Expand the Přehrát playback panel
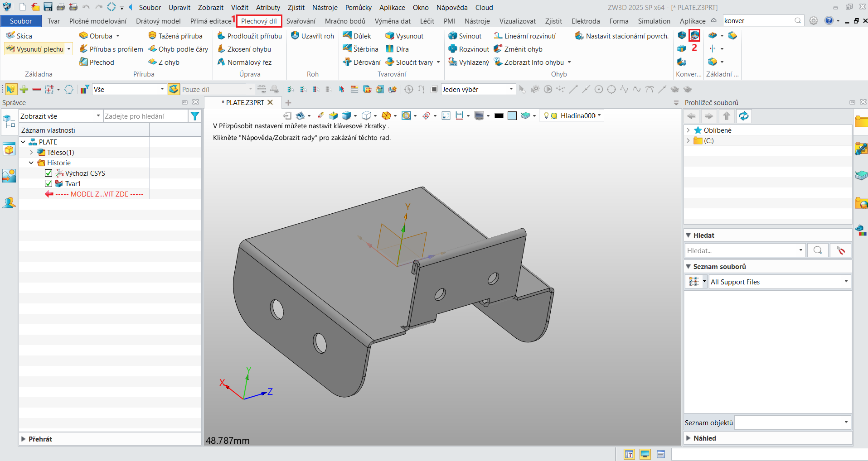The height and width of the screenshot is (461, 868). click(x=23, y=439)
